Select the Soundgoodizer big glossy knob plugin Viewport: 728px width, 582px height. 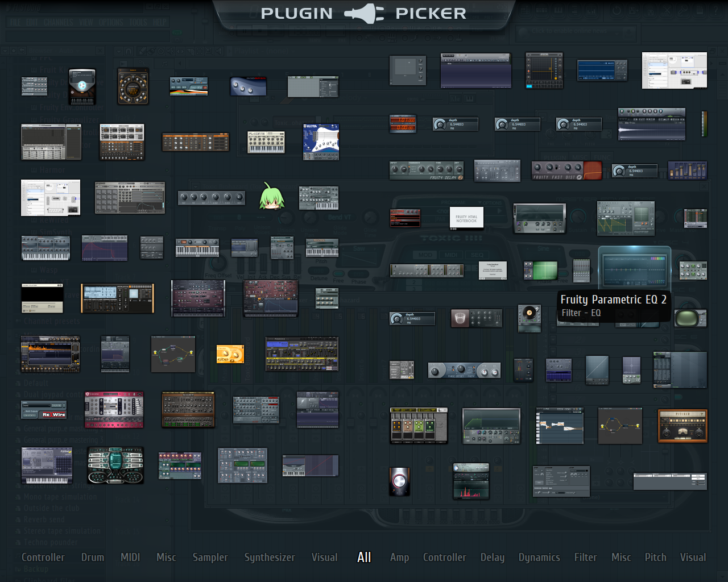tap(400, 481)
